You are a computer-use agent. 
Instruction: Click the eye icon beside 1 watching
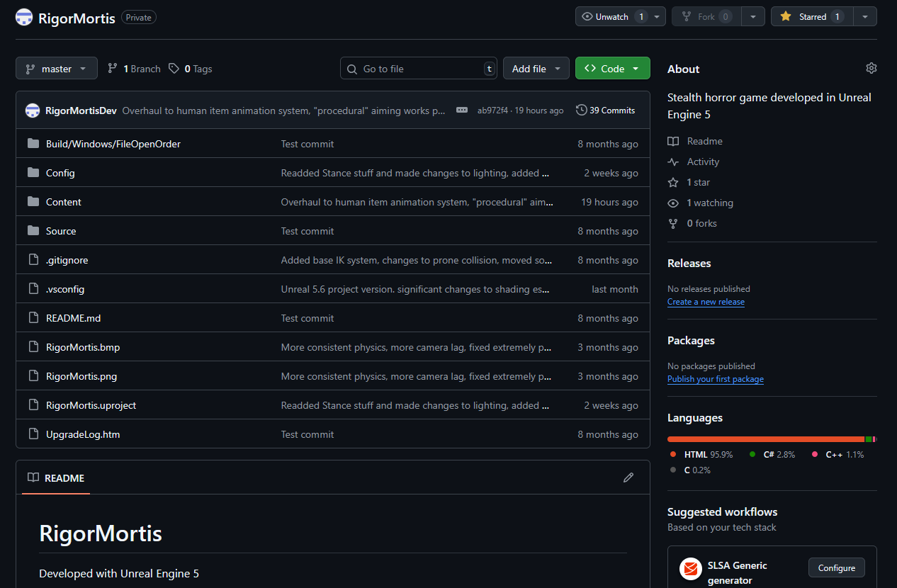673,203
